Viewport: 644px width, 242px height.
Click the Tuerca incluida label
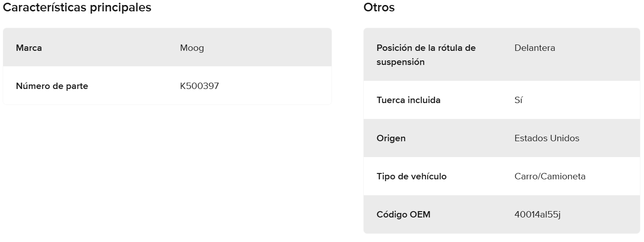[408, 100]
